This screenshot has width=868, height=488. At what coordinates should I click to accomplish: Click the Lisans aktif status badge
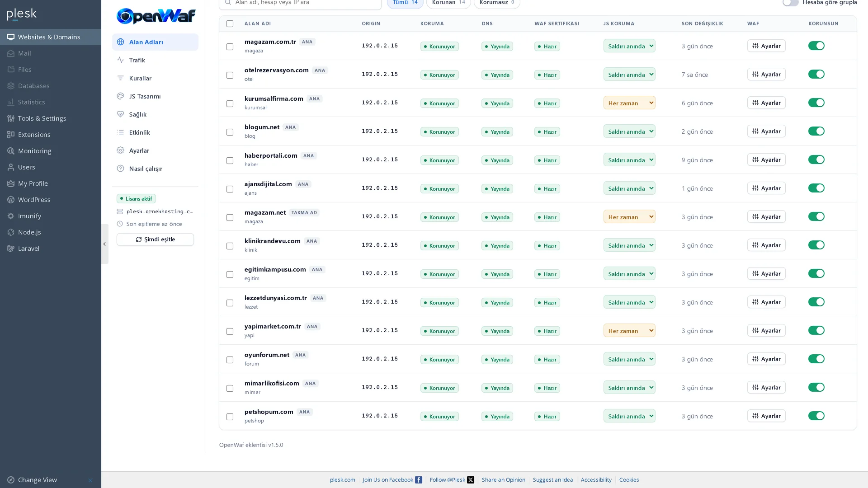[x=136, y=199]
